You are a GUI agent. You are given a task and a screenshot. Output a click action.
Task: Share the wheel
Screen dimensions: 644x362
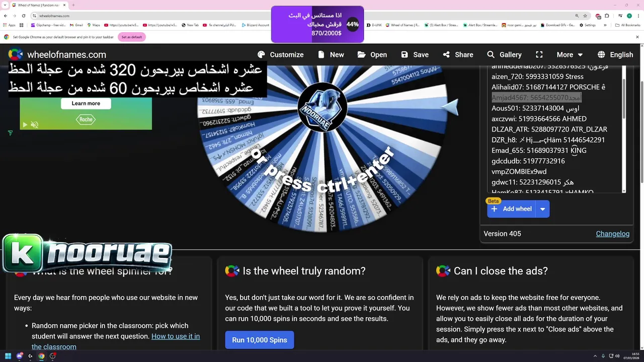458,55
